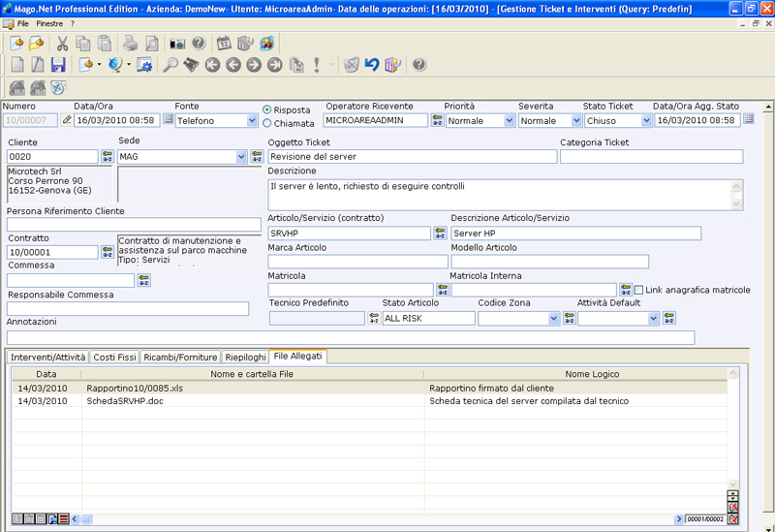Open the Priorità dropdown

point(510,120)
